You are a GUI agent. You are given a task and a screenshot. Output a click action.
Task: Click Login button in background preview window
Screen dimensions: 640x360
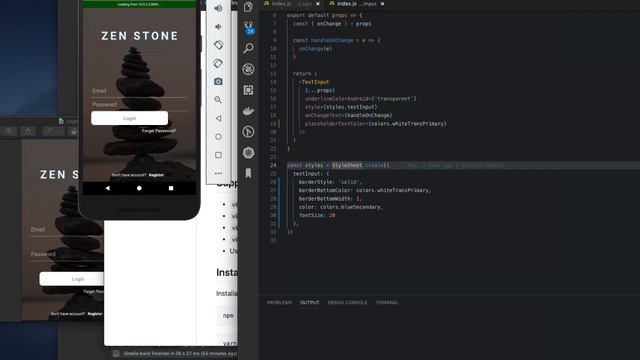pos(72,279)
